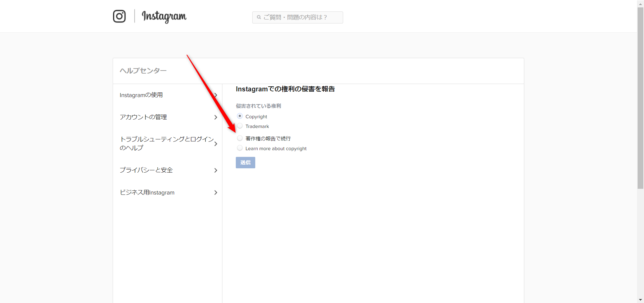
Task: Click the search magnifier icon
Action: click(259, 17)
